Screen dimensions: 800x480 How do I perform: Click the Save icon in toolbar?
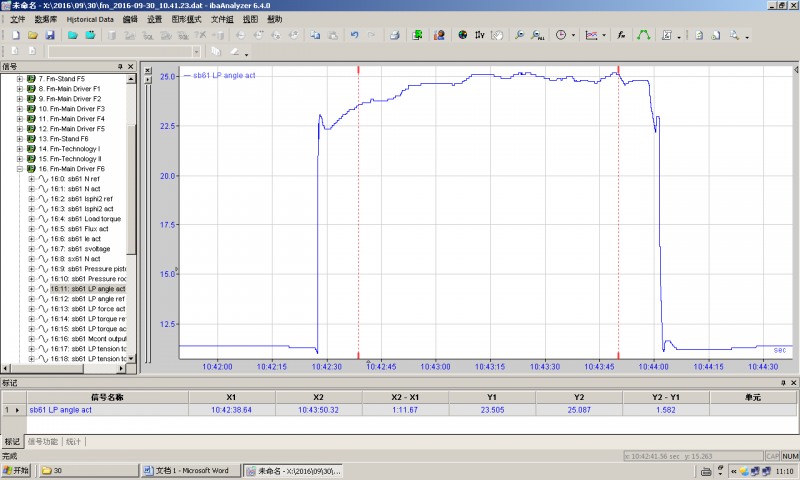pyautogui.click(x=50, y=35)
